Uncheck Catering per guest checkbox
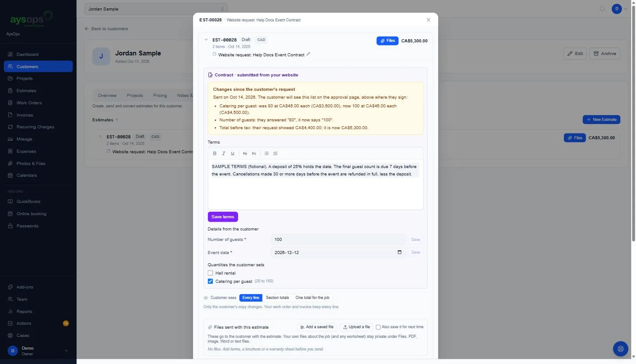The image size is (636, 364). click(x=211, y=282)
